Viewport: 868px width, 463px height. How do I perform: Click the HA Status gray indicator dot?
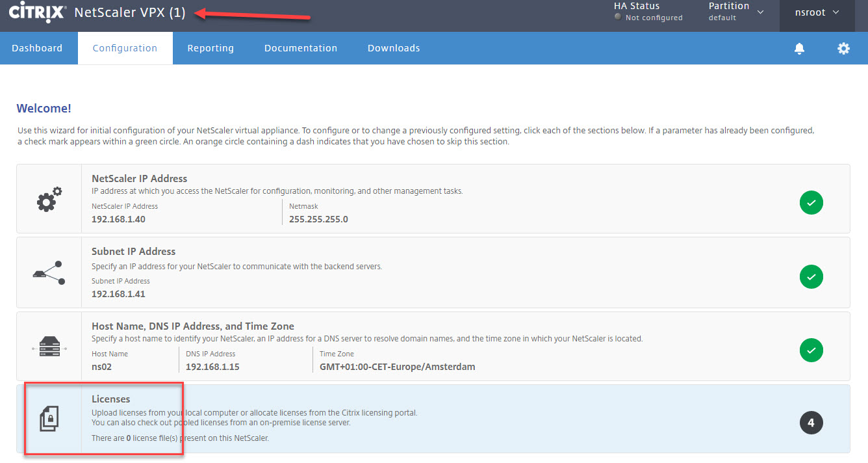point(618,18)
